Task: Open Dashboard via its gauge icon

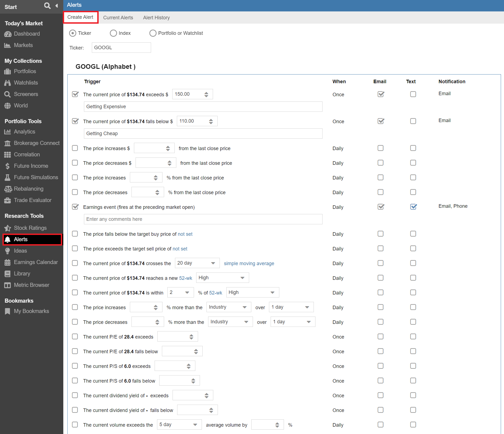Action: tap(8, 34)
